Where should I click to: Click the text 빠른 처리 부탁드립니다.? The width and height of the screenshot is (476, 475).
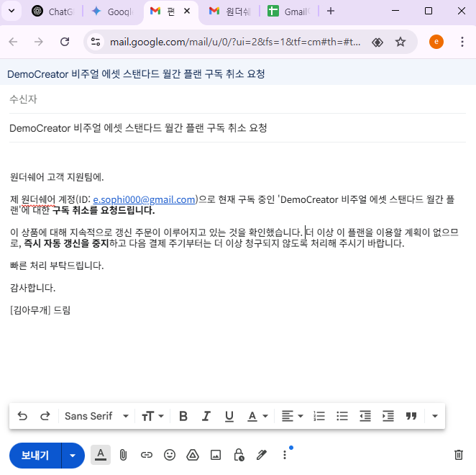point(57,266)
